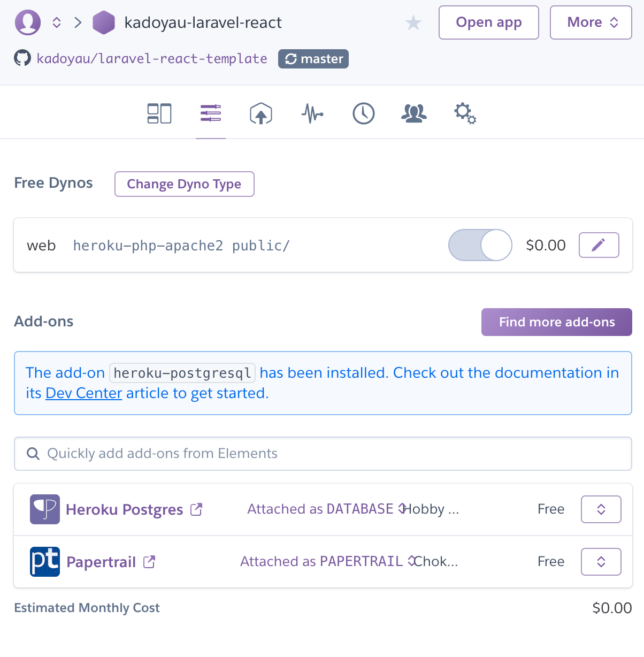Open the Access collaborators tab icon
The height and width of the screenshot is (657, 644).
tap(414, 113)
